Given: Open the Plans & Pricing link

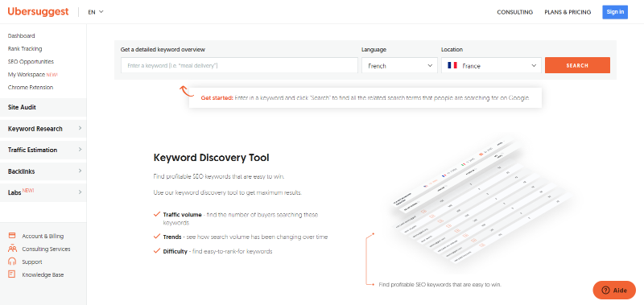Looking at the screenshot, I should (568, 12).
